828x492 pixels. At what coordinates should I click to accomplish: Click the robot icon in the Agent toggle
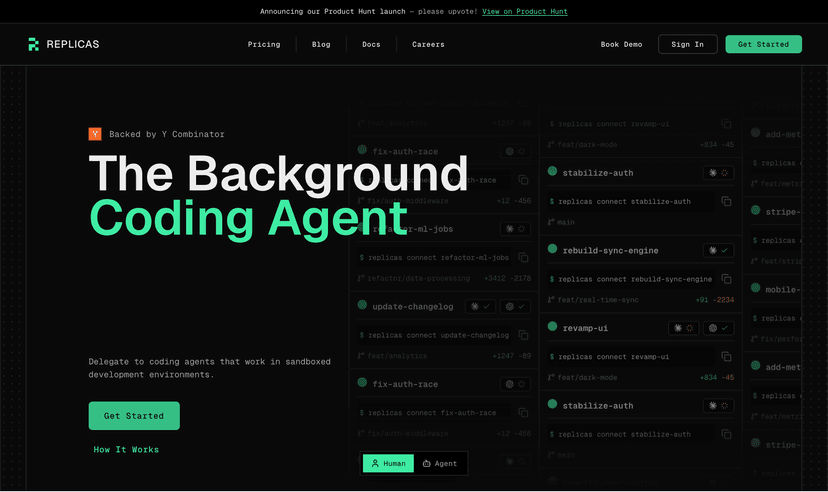pos(427,463)
